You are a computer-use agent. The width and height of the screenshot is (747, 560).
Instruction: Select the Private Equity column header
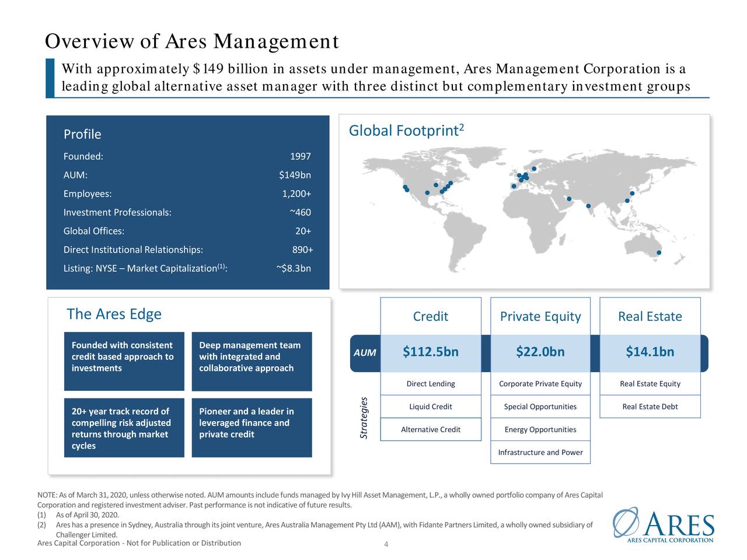tap(540, 316)
